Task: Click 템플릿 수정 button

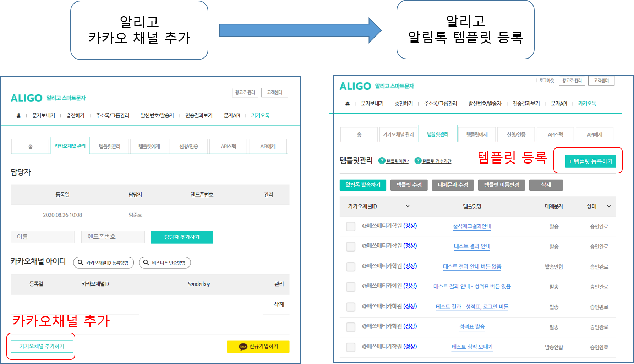Action: coord(409,185)
